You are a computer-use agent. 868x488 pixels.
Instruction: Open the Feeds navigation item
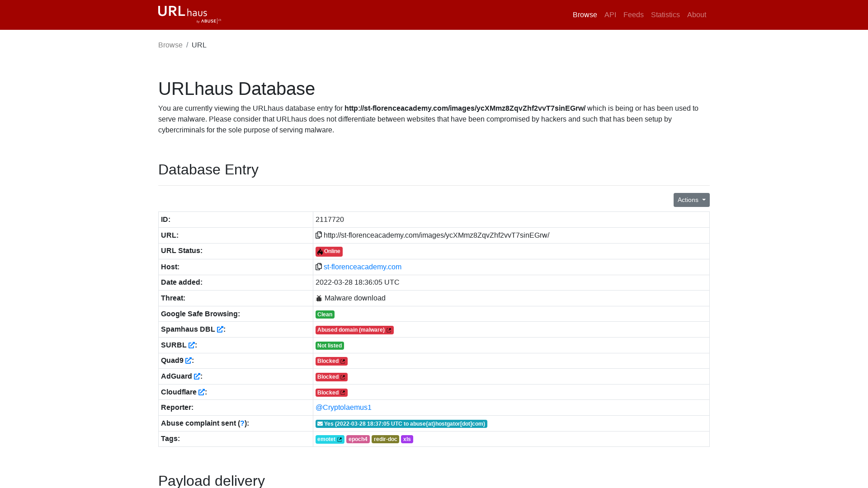coord(633,15)
